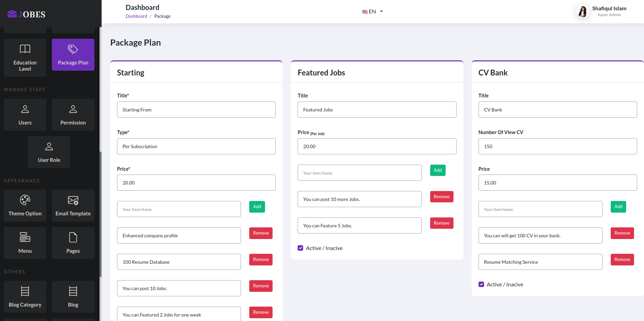Open User Role via person icon
The height and width of the screenshot is (321, 644).
point(49,146)
